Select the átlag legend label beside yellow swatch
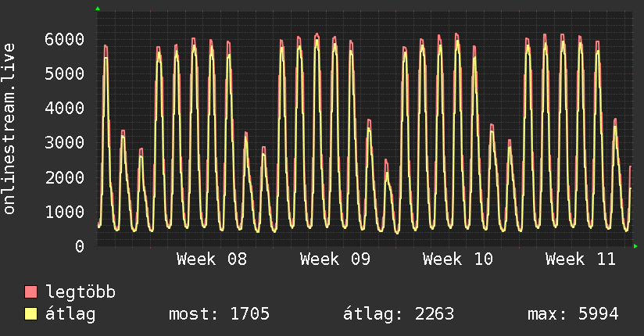Screen dimensions: 644x336 (71, 314)
